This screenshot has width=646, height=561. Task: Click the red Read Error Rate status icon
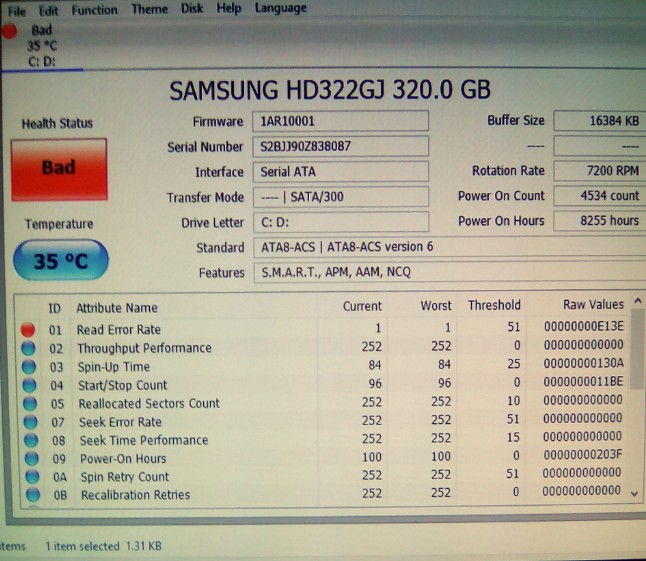click(x=28, y=329)
